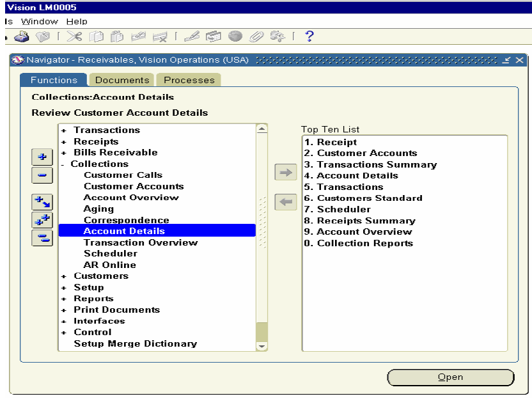The image size is (532, 401).
Task: Click the Close Form toolbar icon
Action: tap(43, 36)
